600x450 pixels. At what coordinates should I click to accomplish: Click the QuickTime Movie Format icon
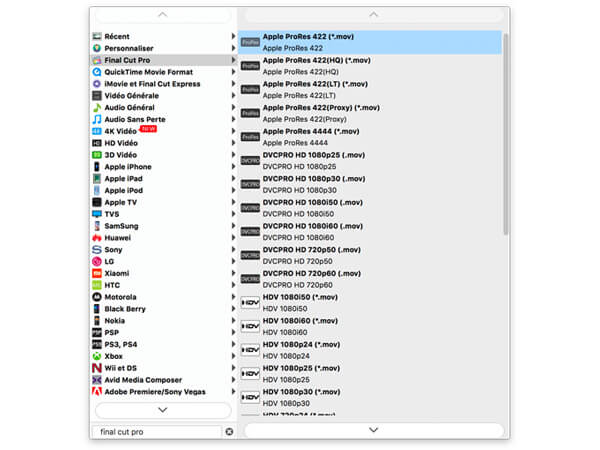pos(96,72)
